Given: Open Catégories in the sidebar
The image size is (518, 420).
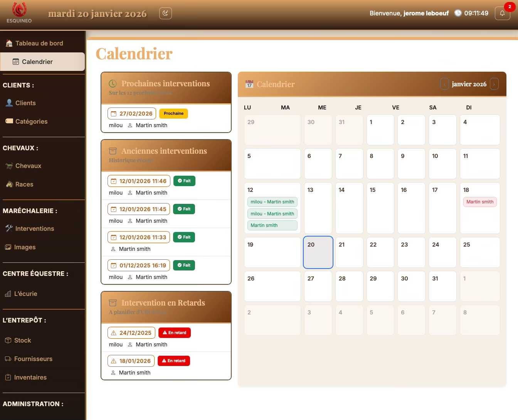Looking at the screenshot, I should click(x=31, y=121).
